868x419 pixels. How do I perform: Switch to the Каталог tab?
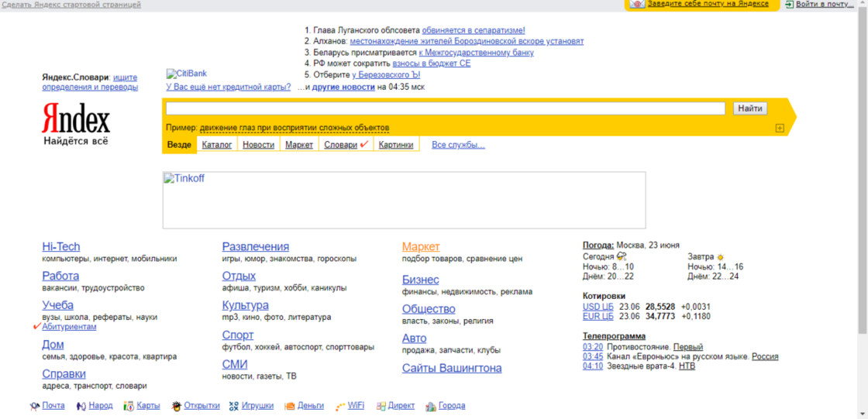tap(217, 145)
